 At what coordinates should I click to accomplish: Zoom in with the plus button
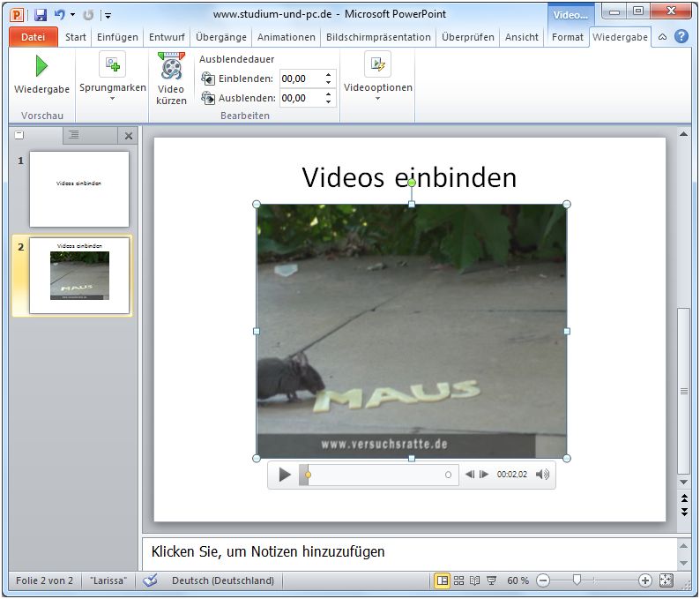pyautogui.click(x=644, y=580)
